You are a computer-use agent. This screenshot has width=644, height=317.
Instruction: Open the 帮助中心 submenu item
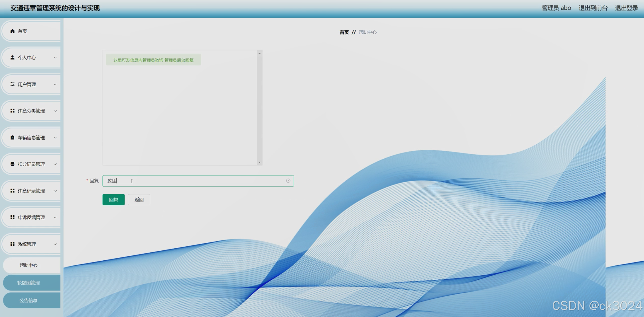tap(29, 265)
